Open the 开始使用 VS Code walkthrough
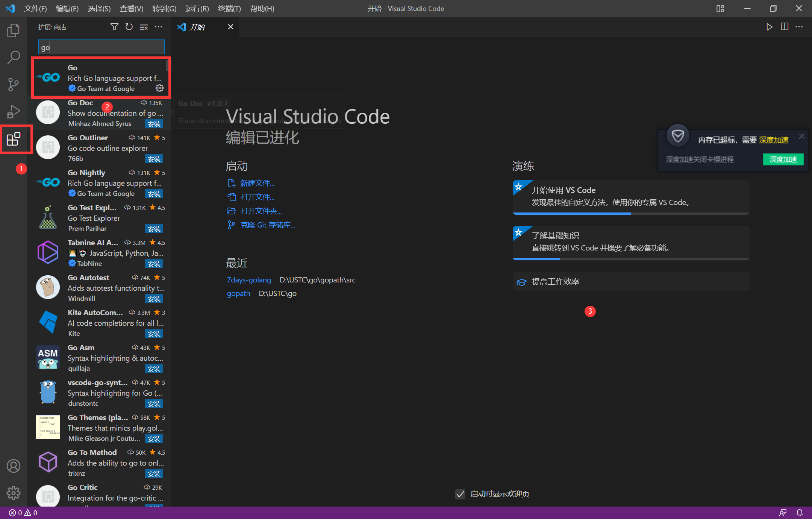812x519 pixels. point(631,197)
